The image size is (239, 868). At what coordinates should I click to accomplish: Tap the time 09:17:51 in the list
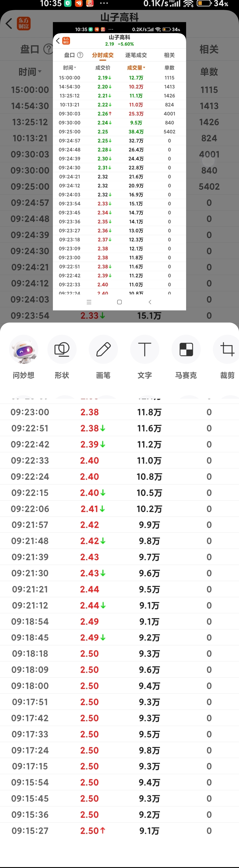(x=30, y=702)
